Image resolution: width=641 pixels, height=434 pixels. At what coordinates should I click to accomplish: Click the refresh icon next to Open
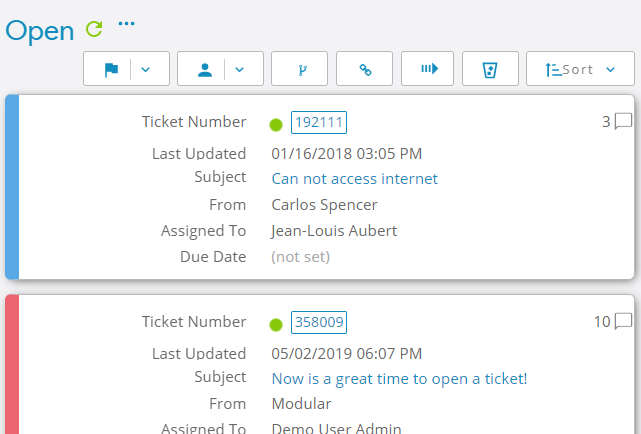[94, 29]
